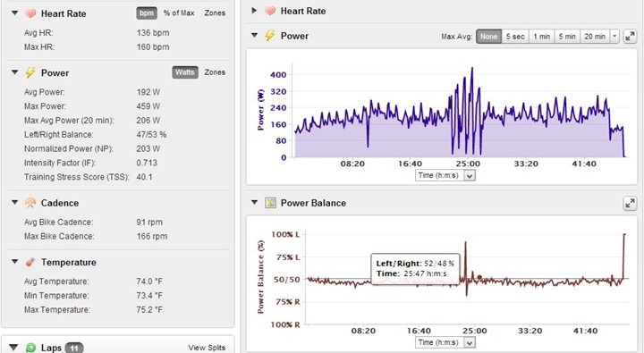The height and width of the screenshot is (353, 644).
Task: Open the Max Avg more-options dropdown arrow
Action: [x=614, y=36]
